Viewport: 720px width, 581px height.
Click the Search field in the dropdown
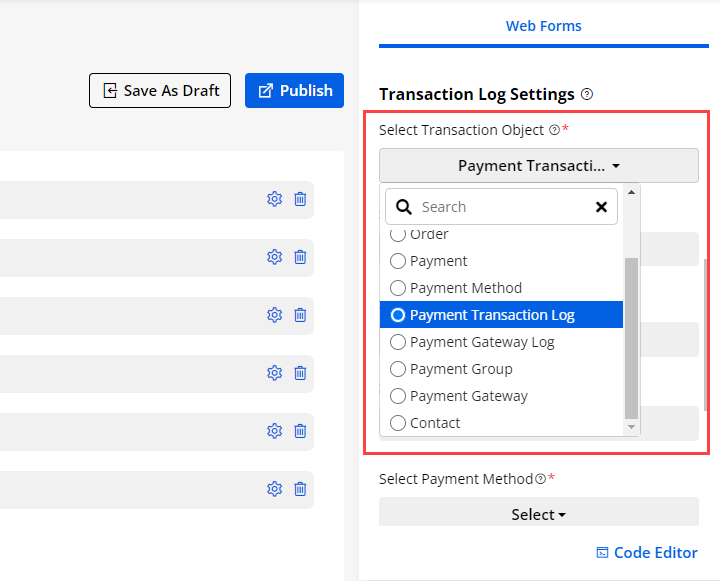click(x=500, y=207)
